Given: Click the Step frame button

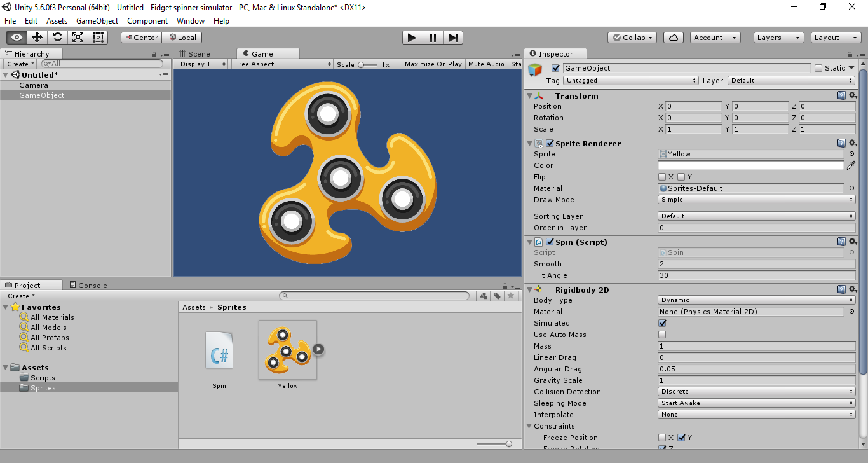Looking at the screenshot, I should tap(452, 38).
